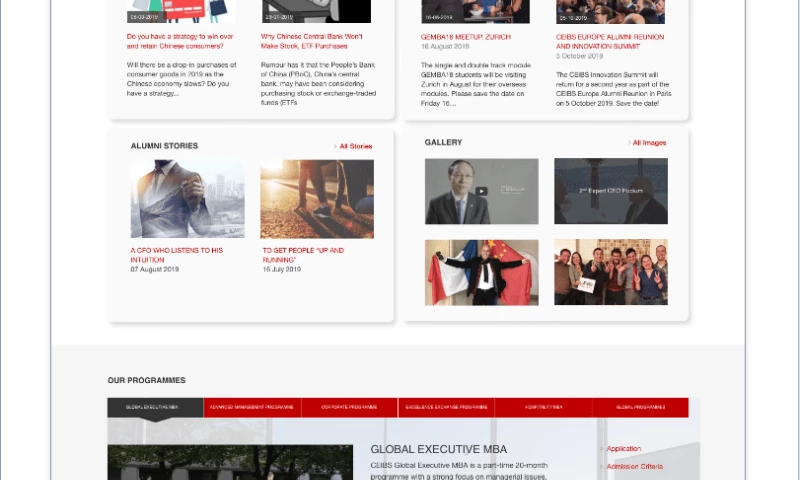Open the gallery photo with French and Chinese flags

pos(481,272)
